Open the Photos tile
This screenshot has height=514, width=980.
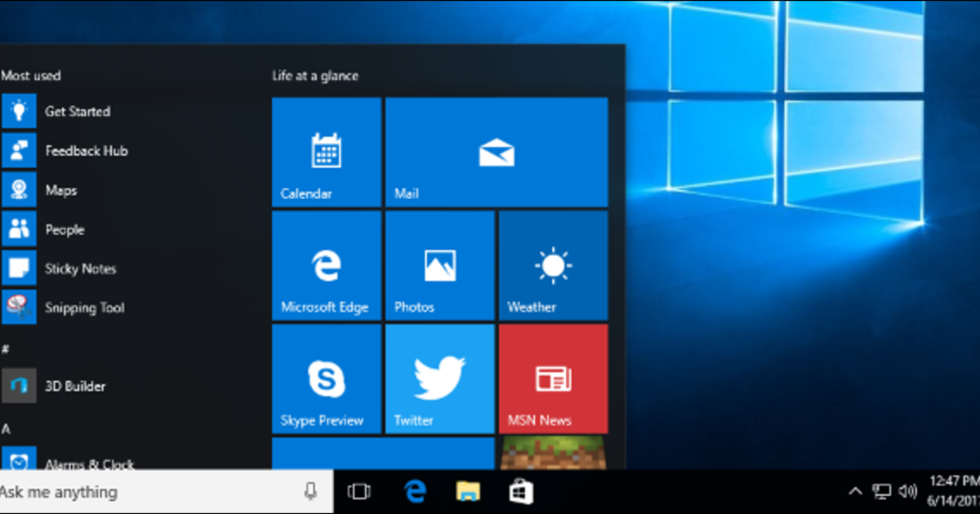coord(439,265)
